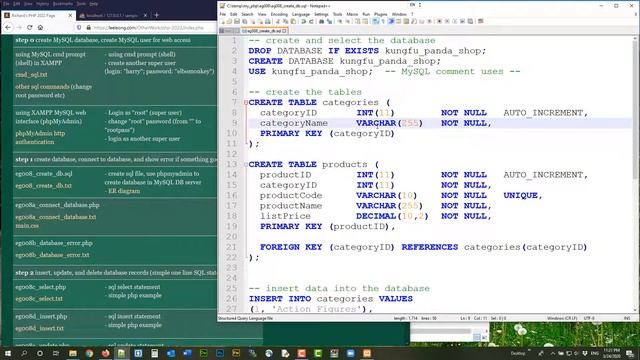Open the Search menu in Notepad++
This screenshot has width=640, height=360.
(x=247, y=14)
